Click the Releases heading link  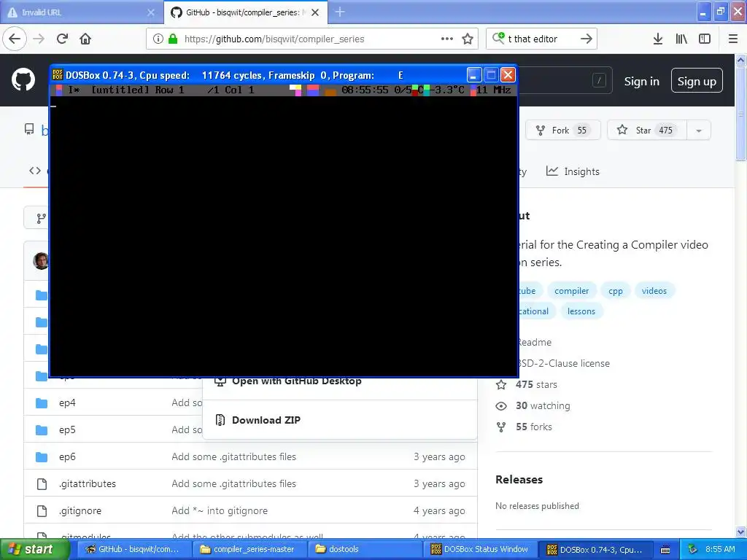519,480
